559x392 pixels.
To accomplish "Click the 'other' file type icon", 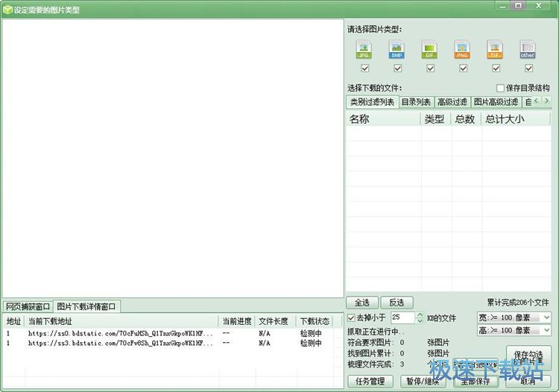I will [x=528, y=50].
